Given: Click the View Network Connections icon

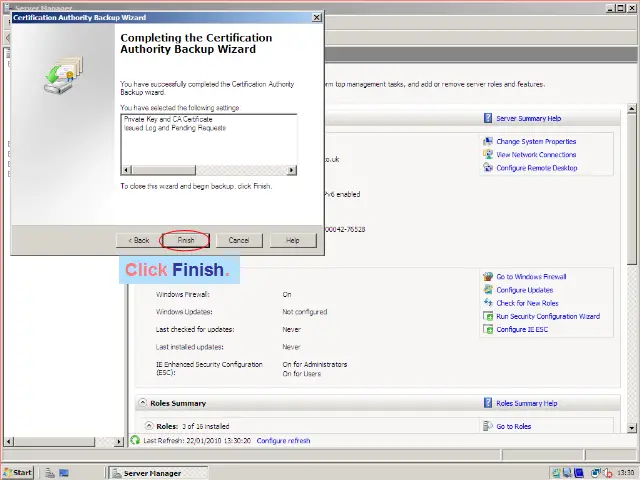Looking at the screenshot, I should pos(488,155).
